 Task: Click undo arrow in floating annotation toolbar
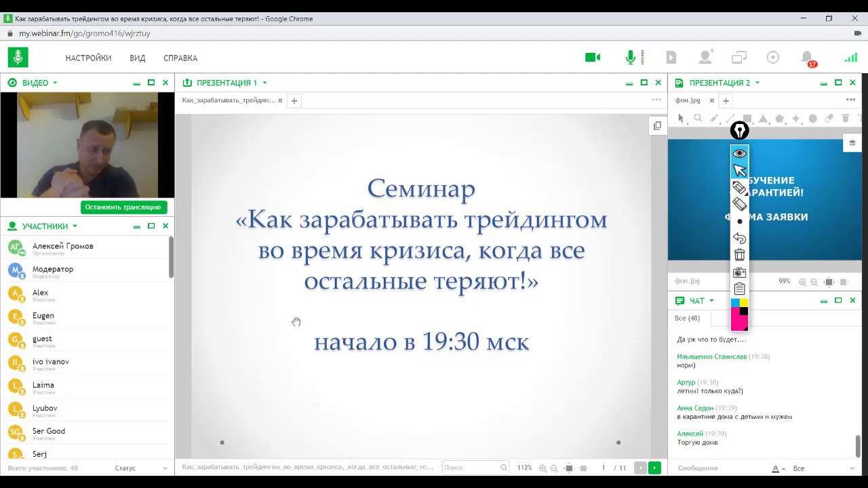click(x=739, y=239)
